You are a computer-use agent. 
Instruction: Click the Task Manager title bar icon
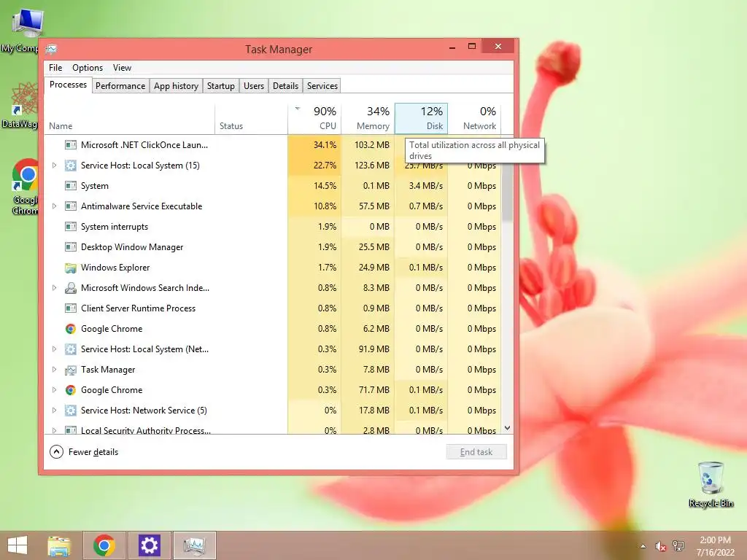click(52, 49)
